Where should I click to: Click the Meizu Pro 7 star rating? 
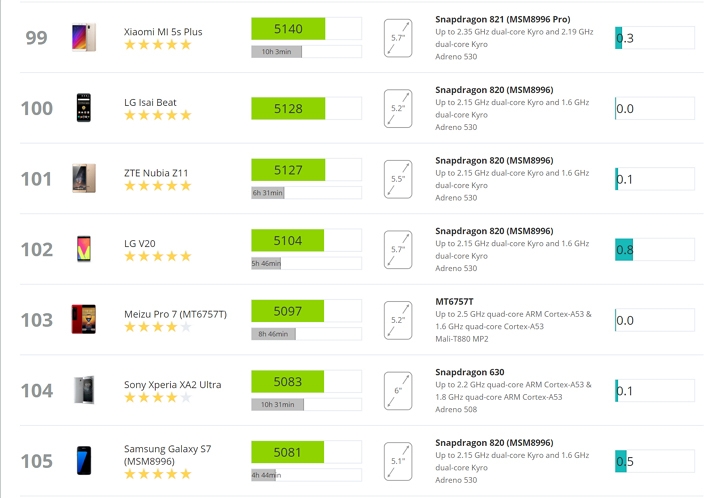pos(157,327)
